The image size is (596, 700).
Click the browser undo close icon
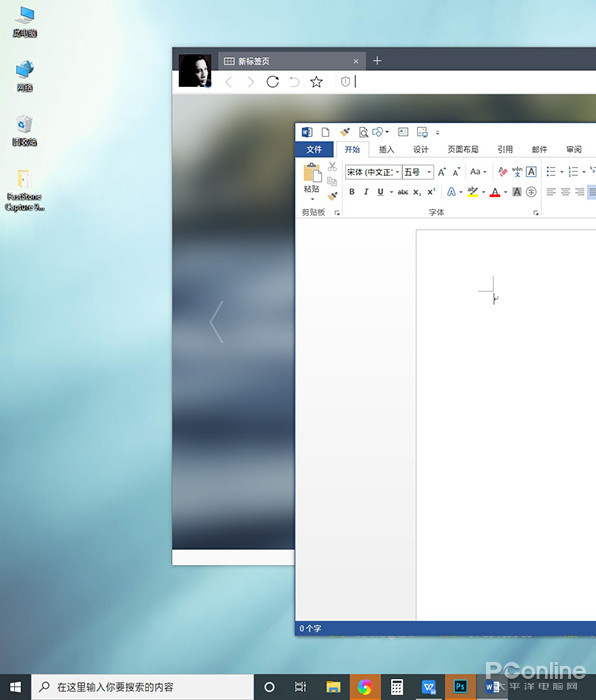click(294, 82)
